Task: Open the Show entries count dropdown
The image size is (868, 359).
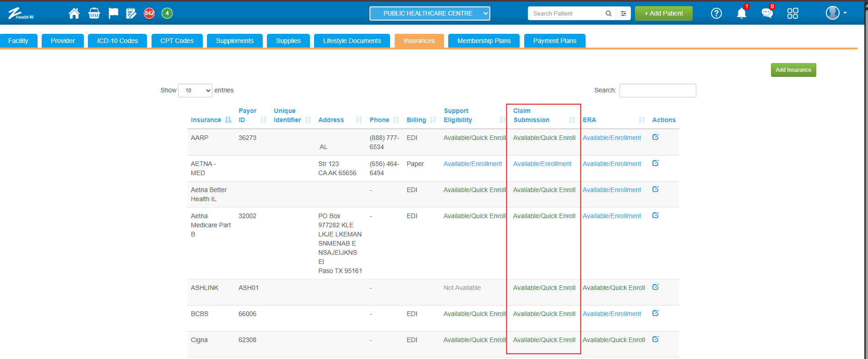Action: (195, 91)
